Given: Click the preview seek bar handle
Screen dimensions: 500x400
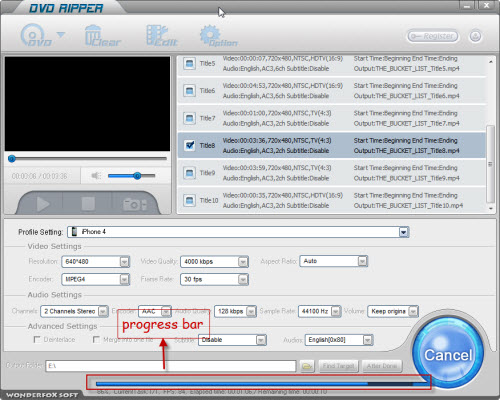Looking at the screenshot, I should coord(12,159).
